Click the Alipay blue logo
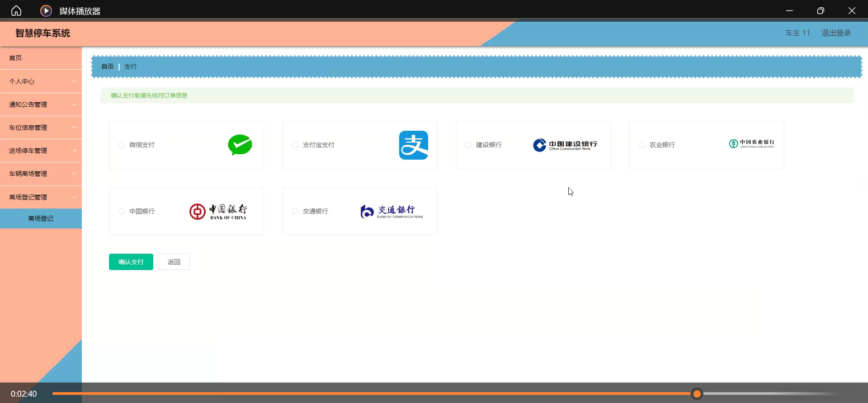This screenshot has width=868, height=403. click(414, 145)
